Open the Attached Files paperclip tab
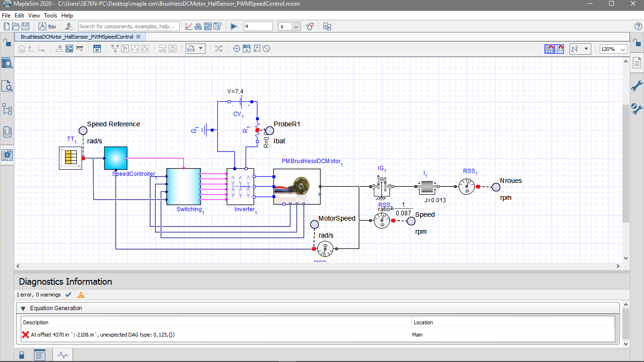The height and width of the screenshot is (362, 644). [x=7, y=132]
